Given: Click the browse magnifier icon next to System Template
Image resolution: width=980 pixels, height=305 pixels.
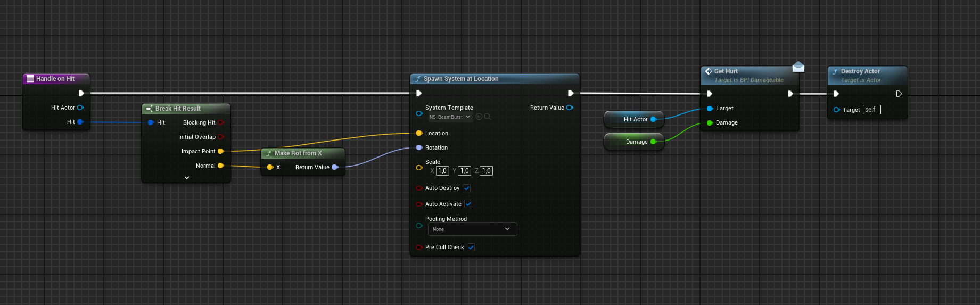Looking at the screenshot, I should [x=488, y=117].
